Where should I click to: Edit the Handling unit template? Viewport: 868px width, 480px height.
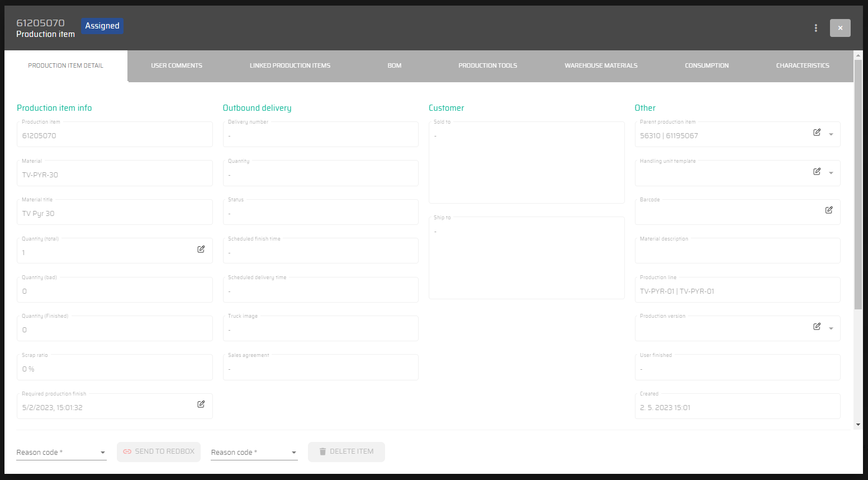coord(817,172)
